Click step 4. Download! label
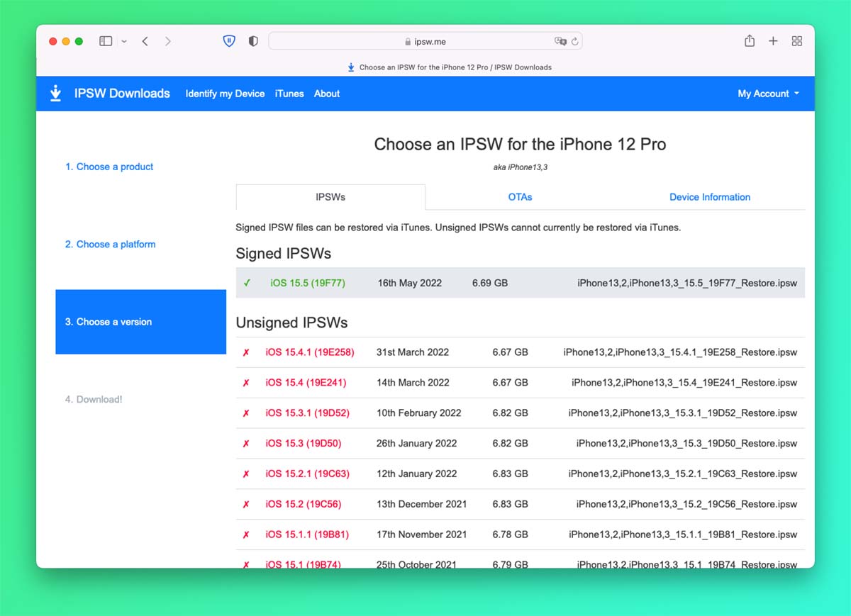This screenshot has width=851, height=616. tap(94, 399)
